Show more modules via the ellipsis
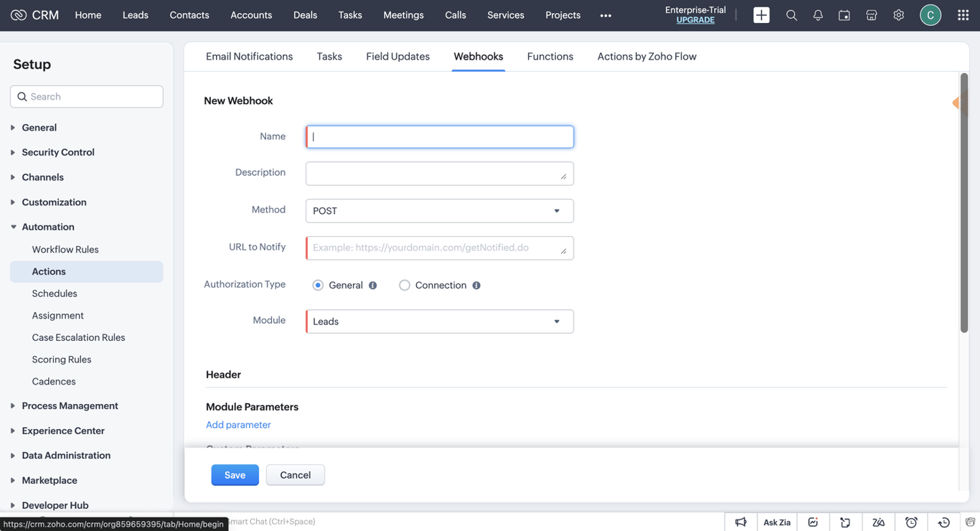Screen dimensions: 980x531 pos(606,15)
